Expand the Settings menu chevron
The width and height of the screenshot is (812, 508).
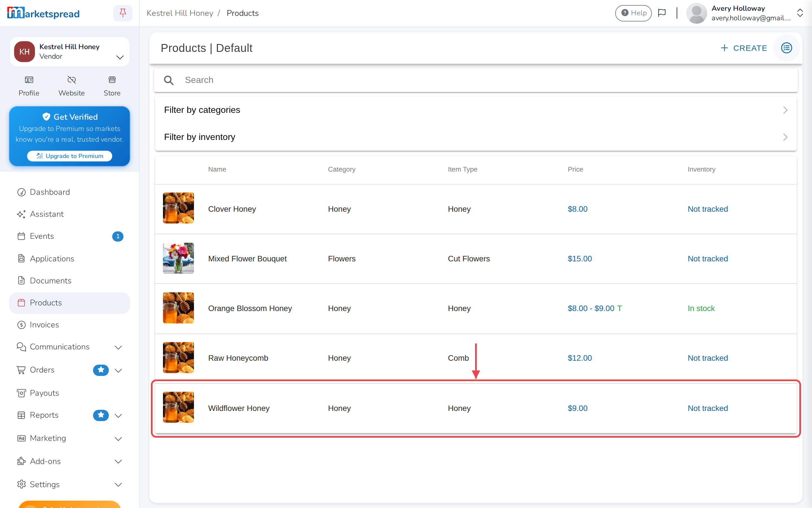118,485
